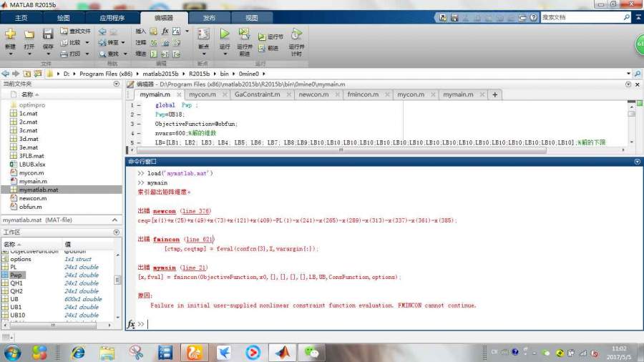Click the comment percent-sign icon
Viewport: 644px width, 362px height.
(x=154, y=42)
